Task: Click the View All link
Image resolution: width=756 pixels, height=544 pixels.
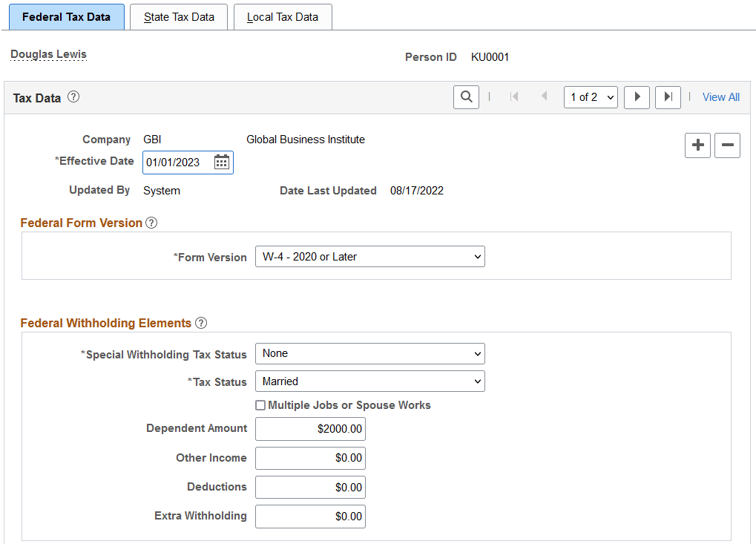Action: pyautogui.click(x=720, y=96)
